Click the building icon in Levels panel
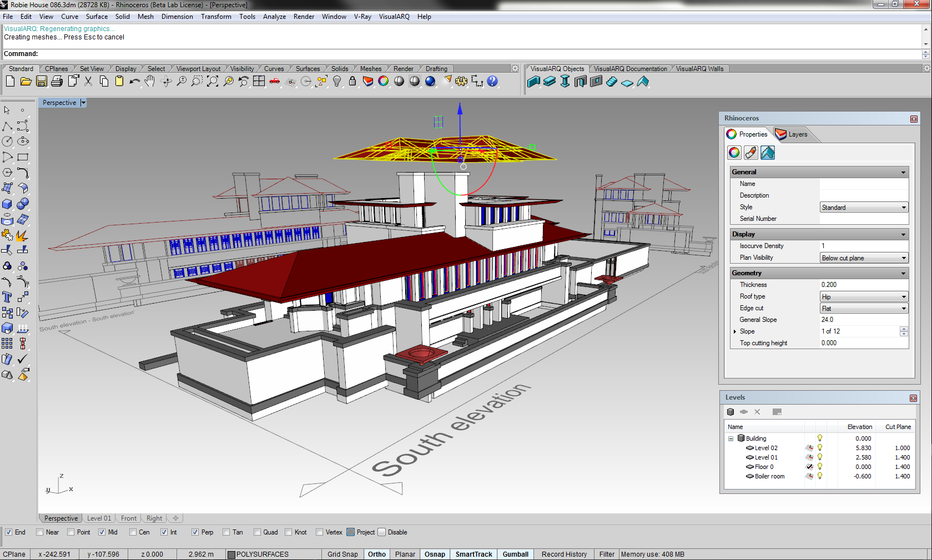The image size is (932, 560). click(x=731, y=412)
